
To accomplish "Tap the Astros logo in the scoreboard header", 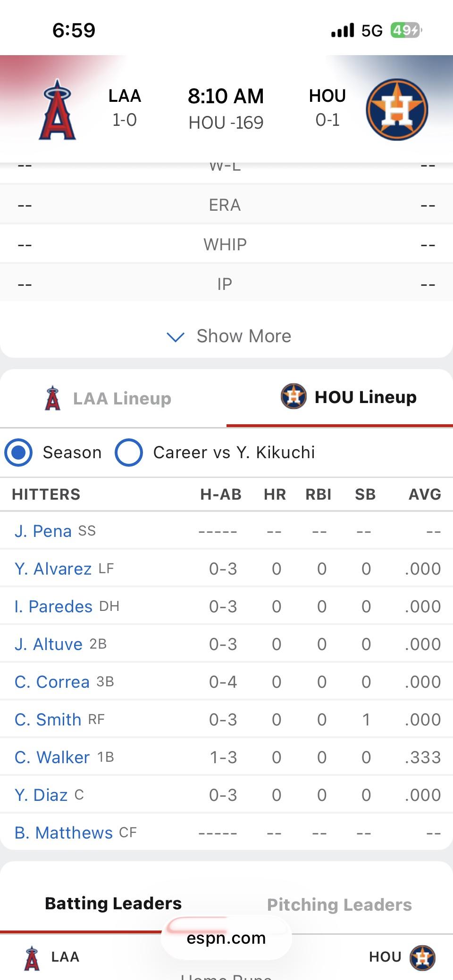I will click(x=397, y=109).
